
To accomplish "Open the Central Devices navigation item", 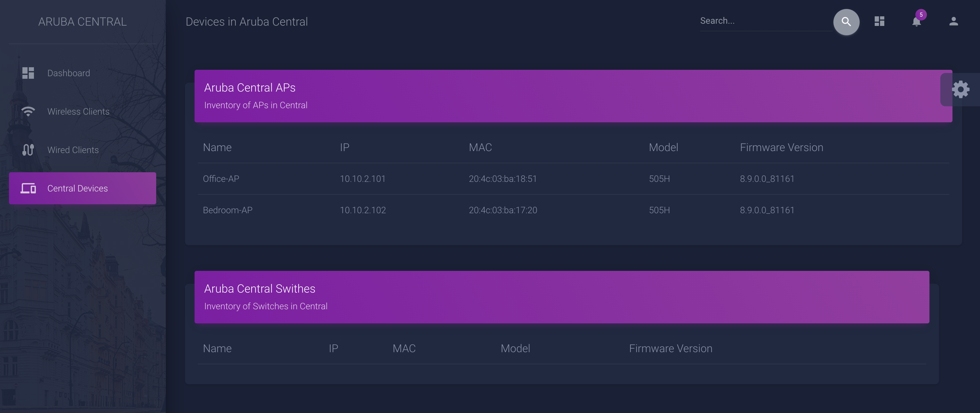I will [77, 188].
